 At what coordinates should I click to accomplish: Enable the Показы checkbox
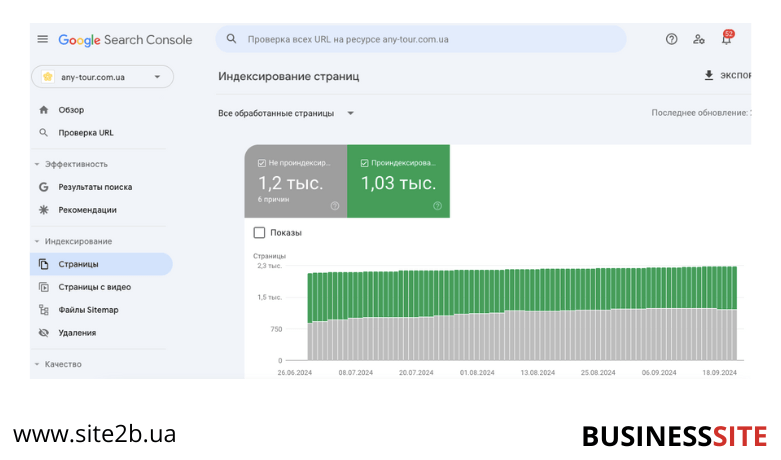(x=259, y=232)
